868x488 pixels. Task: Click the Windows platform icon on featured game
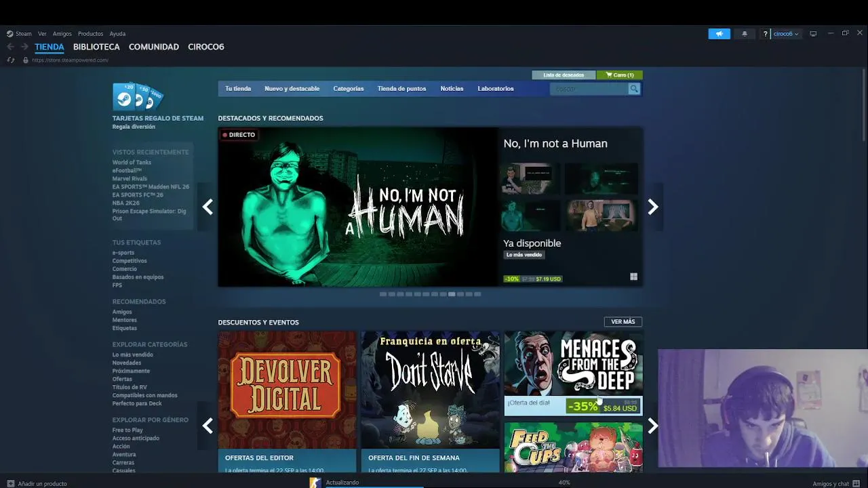click(633, 277)
